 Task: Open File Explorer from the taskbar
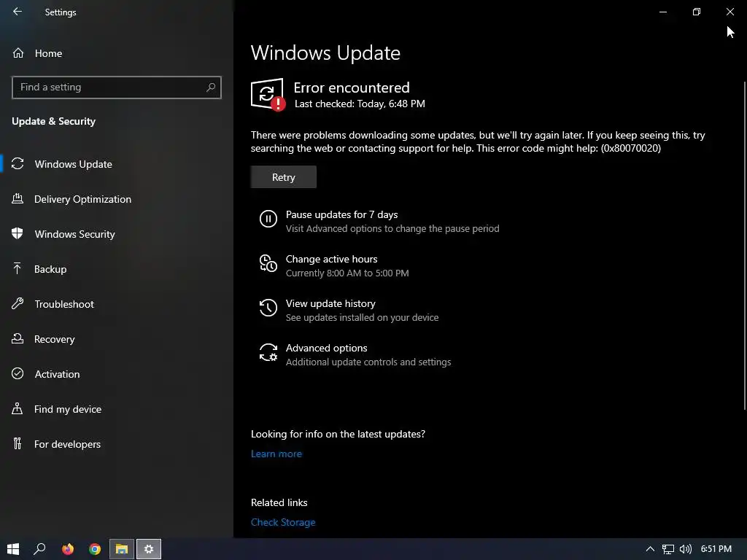122,549
